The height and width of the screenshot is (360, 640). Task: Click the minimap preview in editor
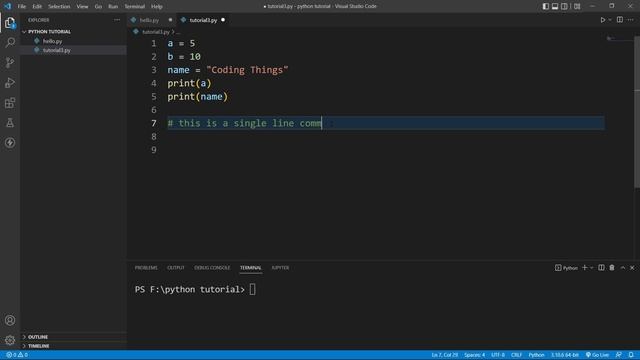point(619,39)
